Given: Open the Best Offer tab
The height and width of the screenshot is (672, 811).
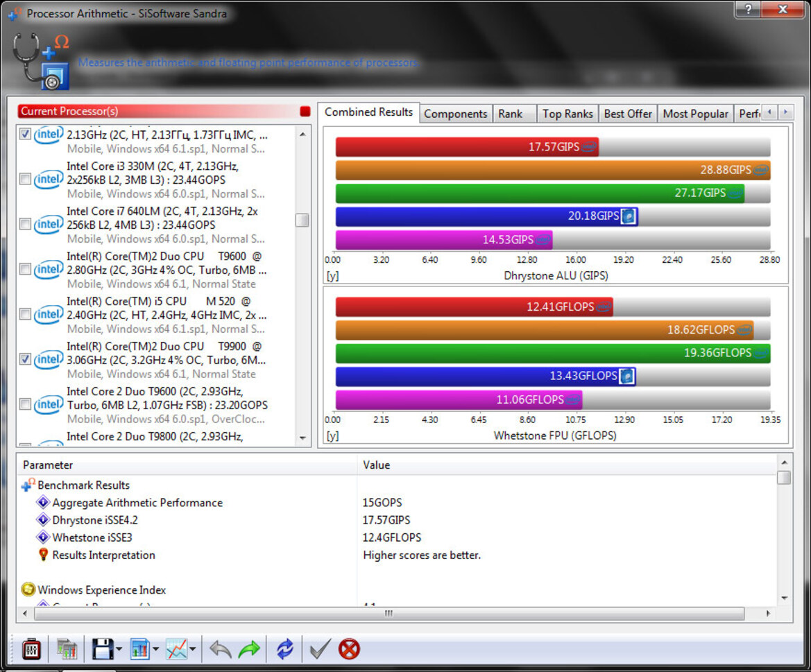Looking at the screenshot, I should (628, 114).
